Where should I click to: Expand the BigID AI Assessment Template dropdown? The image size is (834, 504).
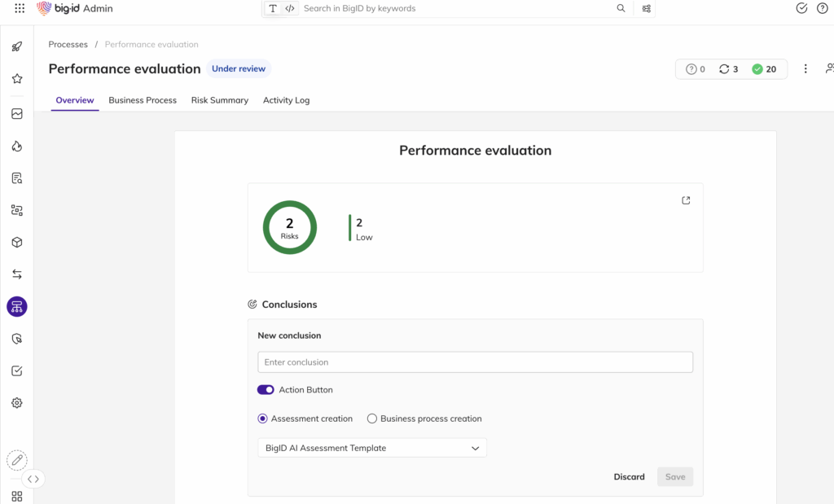click(372, 448)
